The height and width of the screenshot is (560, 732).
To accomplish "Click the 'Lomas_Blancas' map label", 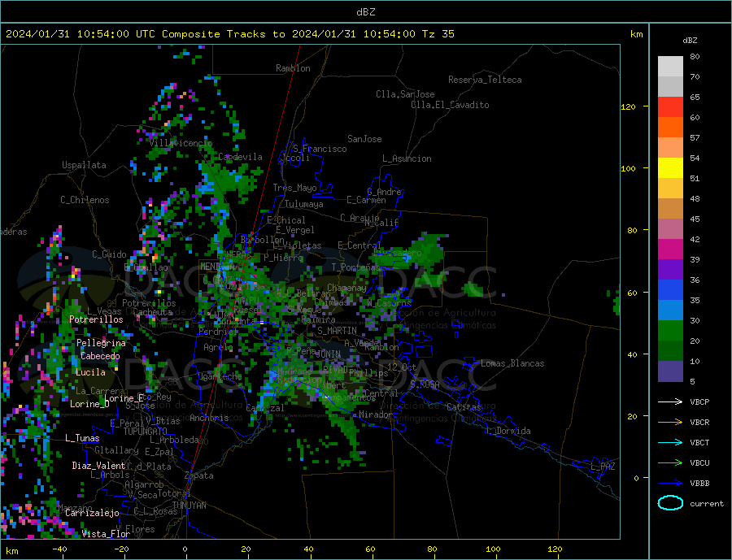I will click(x=512, y=363).
